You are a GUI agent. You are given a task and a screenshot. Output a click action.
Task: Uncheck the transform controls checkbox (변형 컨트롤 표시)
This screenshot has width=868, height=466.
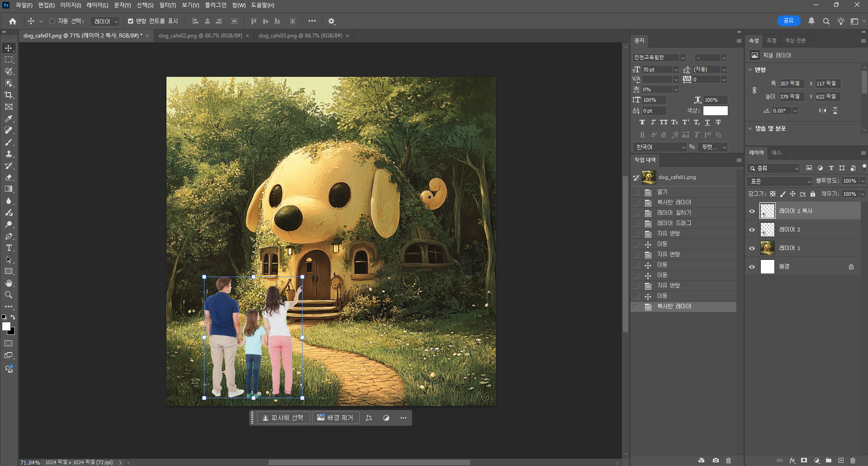tap(131, 21)
